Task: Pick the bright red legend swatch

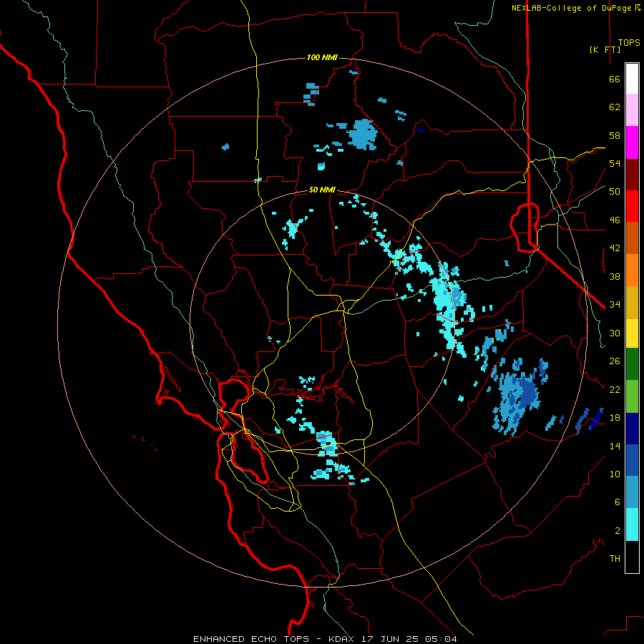Action: point(632,206)
